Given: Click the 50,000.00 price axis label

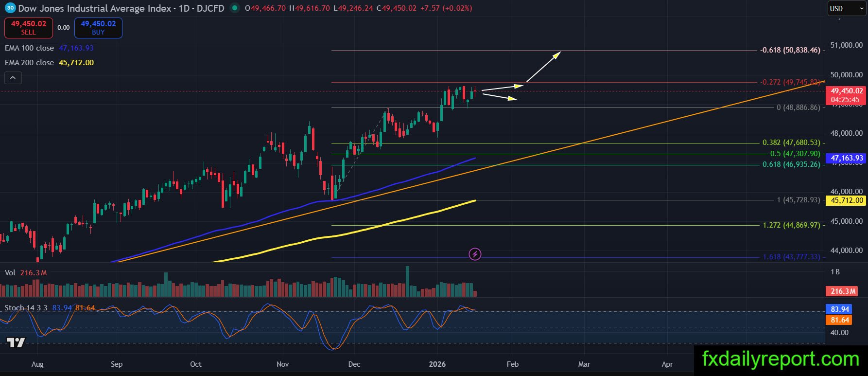Looking at the screenshot, I should [847, 75].
